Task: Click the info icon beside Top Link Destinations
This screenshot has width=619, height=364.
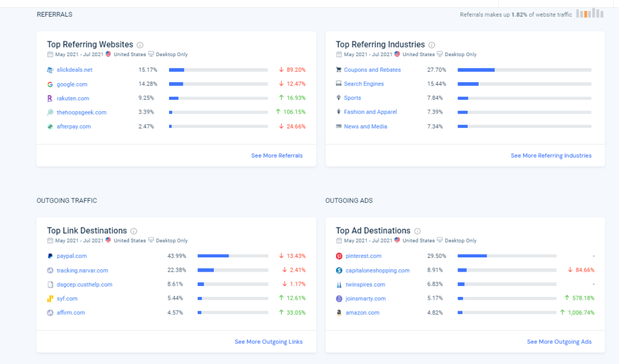Action: pyautogui.click(x=134, y=231)
